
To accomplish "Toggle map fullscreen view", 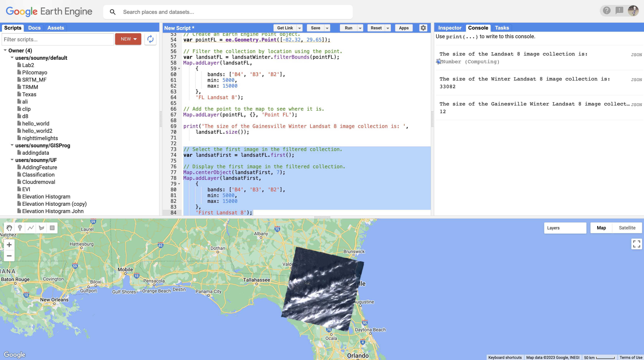I will click(x=636, y=244).
